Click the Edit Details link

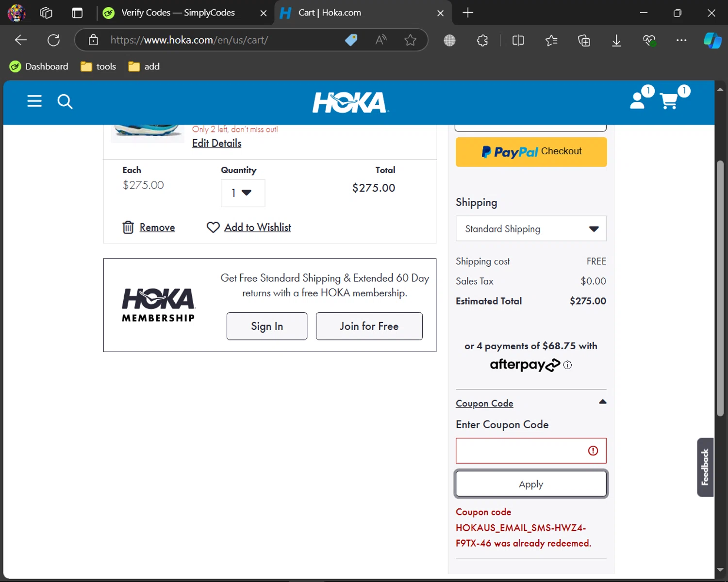216,143
